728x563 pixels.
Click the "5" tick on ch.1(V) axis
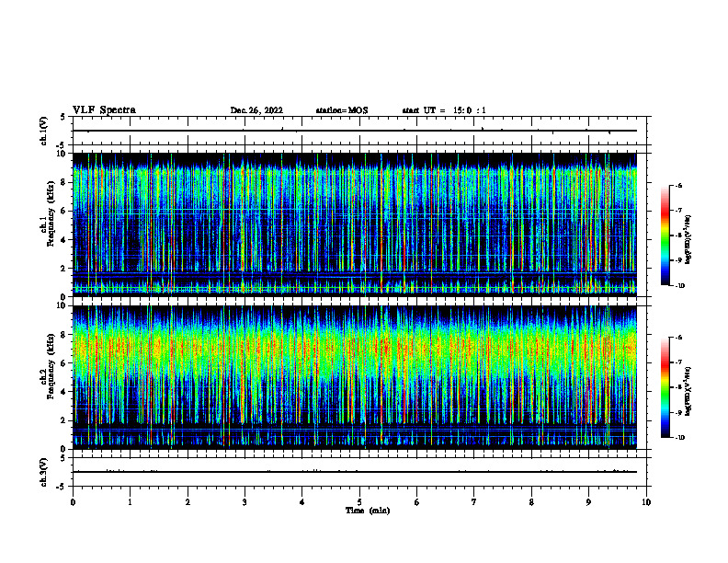point(63,118)
